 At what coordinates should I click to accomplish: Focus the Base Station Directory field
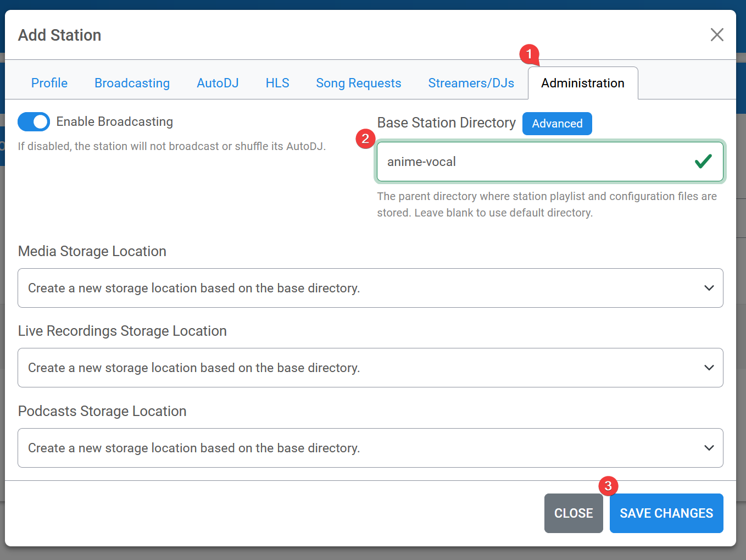550,162
